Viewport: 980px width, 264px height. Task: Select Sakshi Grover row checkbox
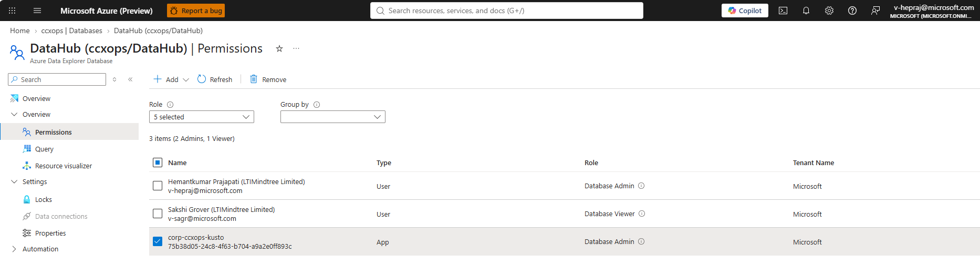[x=158, y=214]
